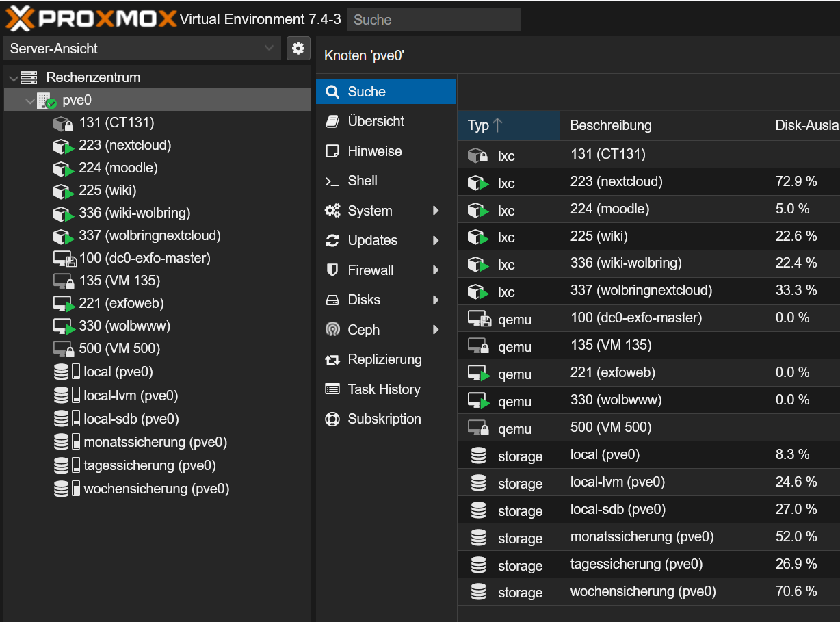Select local-lvm (pve0) in the tree
This screenshot has width=840, height=622.
(x=157, y=396)
